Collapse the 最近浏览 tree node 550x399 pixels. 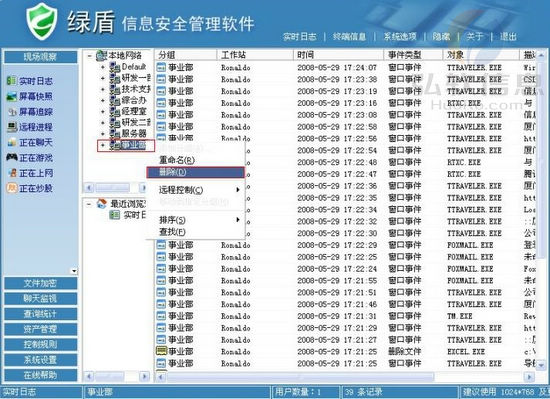point(89,204)
